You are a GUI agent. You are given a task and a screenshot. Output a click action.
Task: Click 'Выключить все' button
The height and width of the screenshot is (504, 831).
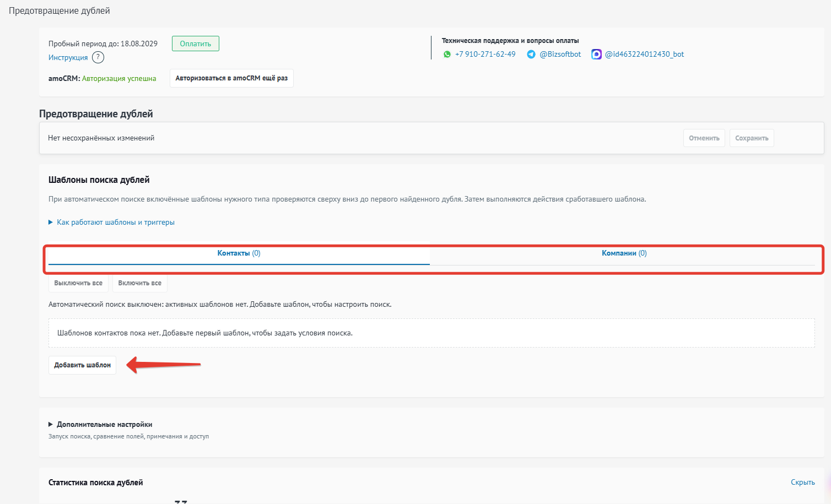pyautogui.click(x=78, y=283)
